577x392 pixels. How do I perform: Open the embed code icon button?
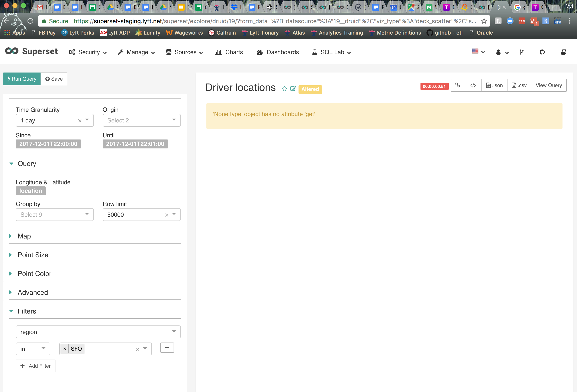click(473, 85)
